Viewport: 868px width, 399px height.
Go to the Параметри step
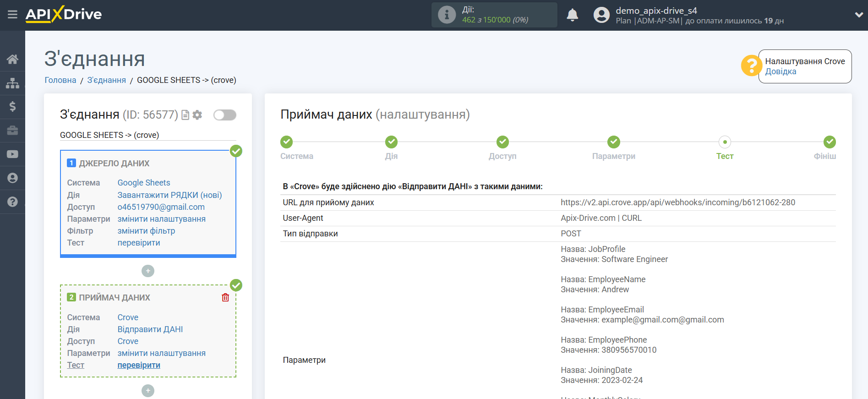point(613,142)
